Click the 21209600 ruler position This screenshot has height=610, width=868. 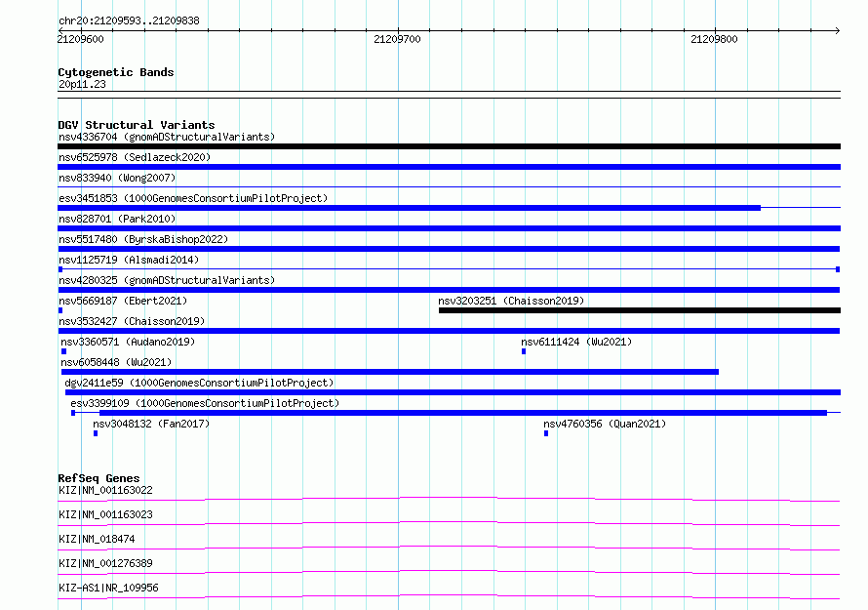[x=80, y=39]
